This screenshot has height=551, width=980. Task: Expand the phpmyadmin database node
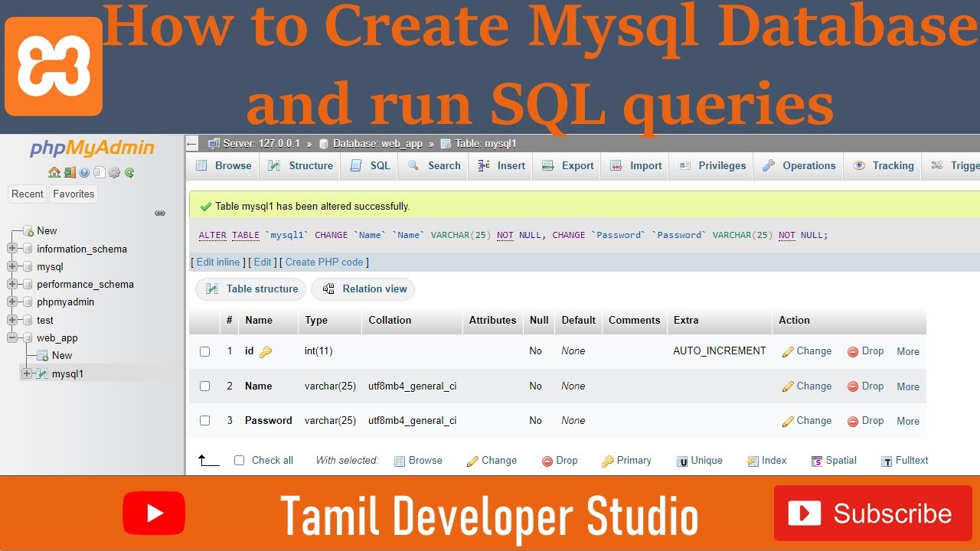pos(12,302)
